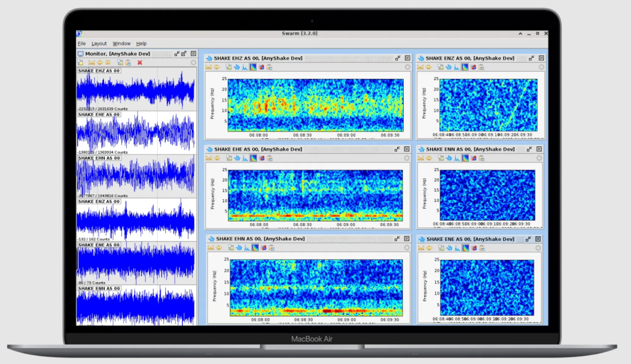This screenshot has height=364, width=631.
Task: Click the SHAKE EHN spectrogram plot
Action: coord(316,287)
